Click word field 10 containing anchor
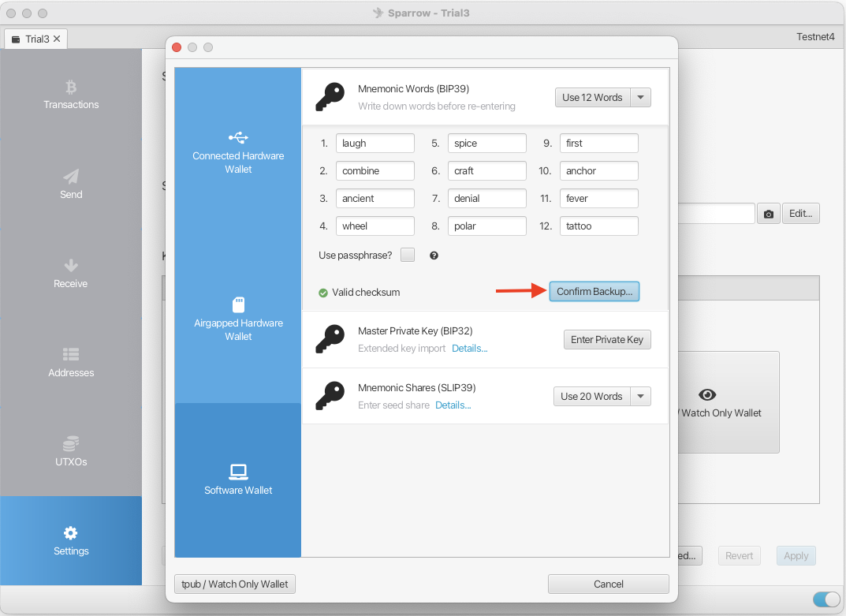 click(x=599, y=170)
